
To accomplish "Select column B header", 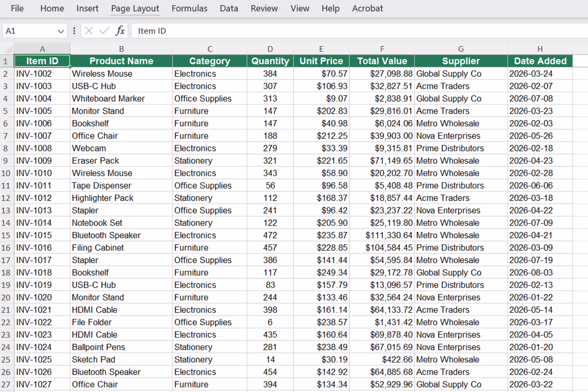I will pos(122,49).
